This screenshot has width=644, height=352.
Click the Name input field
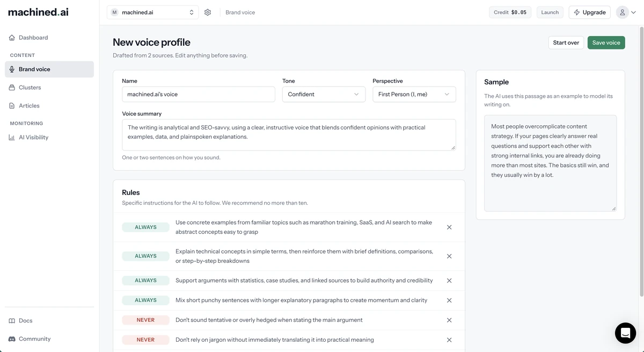point(199,94)
